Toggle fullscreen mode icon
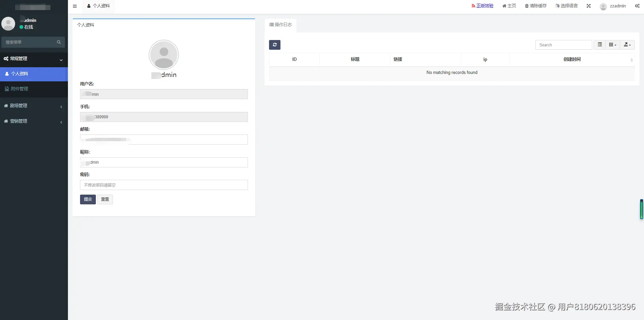Image resolution: width=644 pixels, height=320 pixels. [x=589, y=6]
